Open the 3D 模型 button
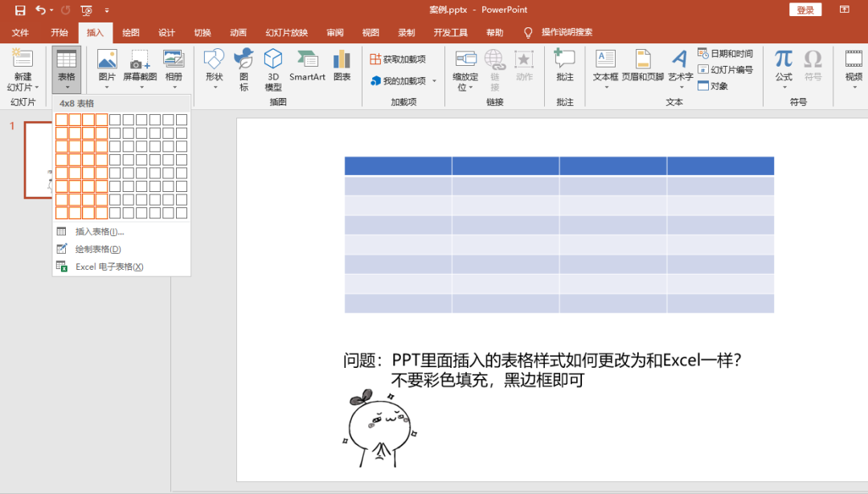868x494 pixels. [273, 69]
